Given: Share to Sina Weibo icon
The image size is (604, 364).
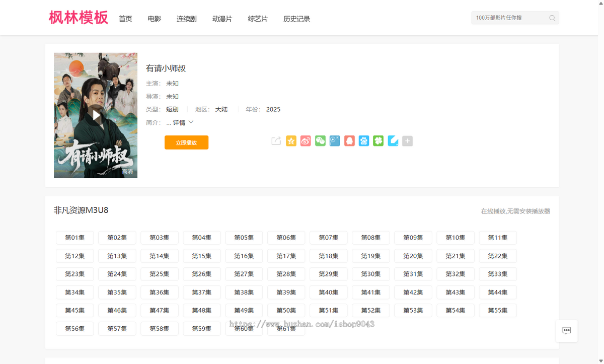Looking at the screenshot, I should pyautogui.click(x=306, y=141).
